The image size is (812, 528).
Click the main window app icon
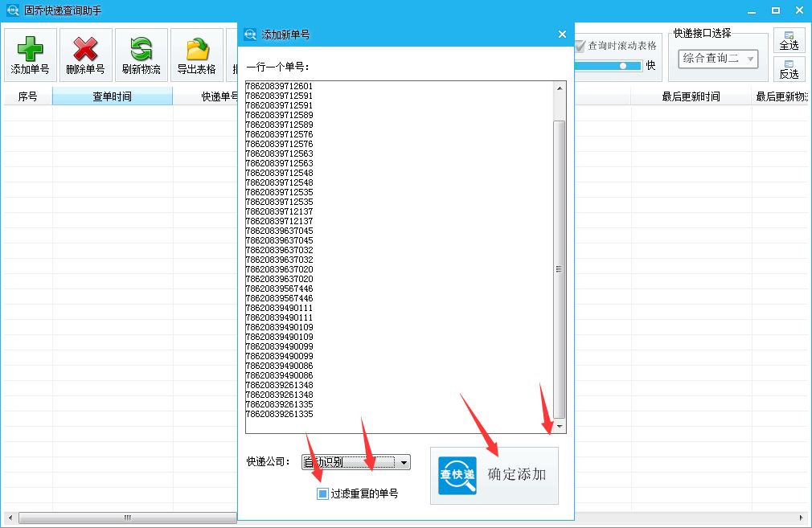coord(12,10)
